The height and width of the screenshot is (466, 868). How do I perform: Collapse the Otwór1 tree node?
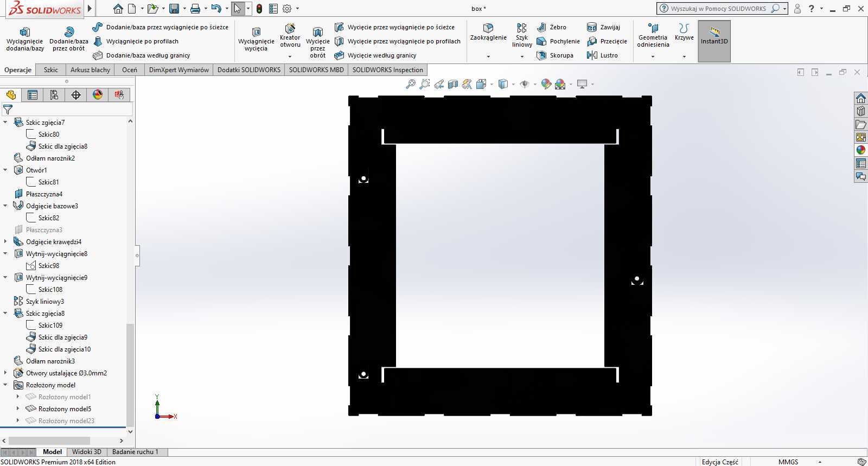pos(5,170)
